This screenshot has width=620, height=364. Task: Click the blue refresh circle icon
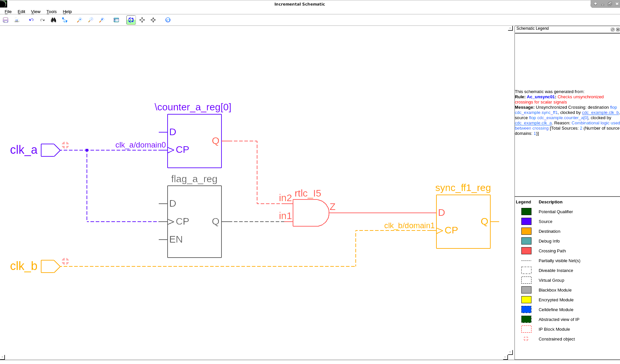(168, 20)
